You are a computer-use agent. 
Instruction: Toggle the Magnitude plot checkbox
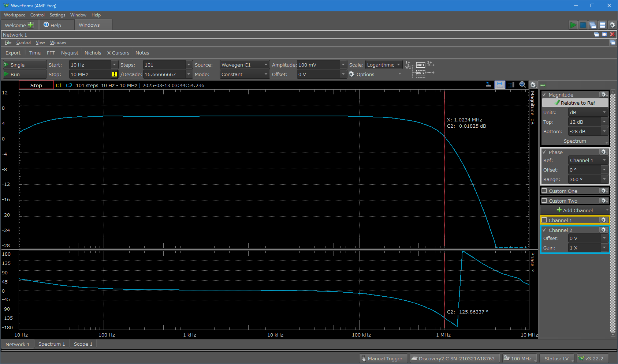pos(544,95)
